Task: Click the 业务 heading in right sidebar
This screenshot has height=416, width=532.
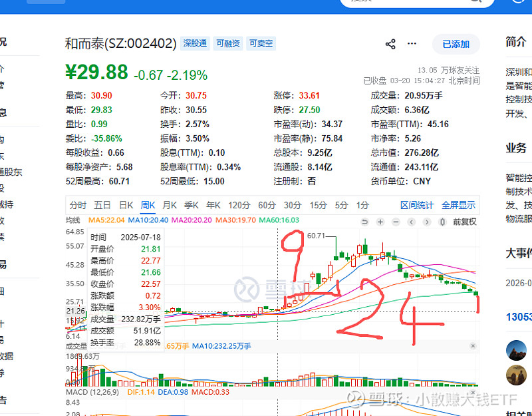Action: [516, 148]
